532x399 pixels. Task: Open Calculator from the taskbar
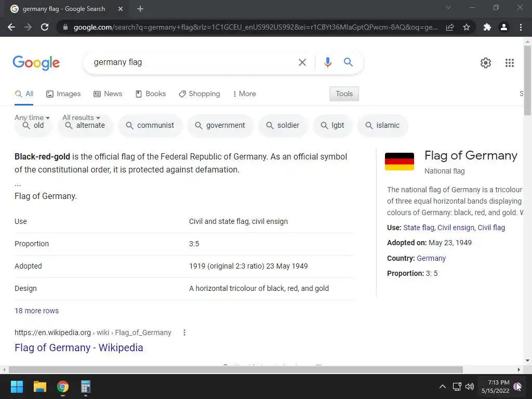pyautogui.click(x=86, y=387)
